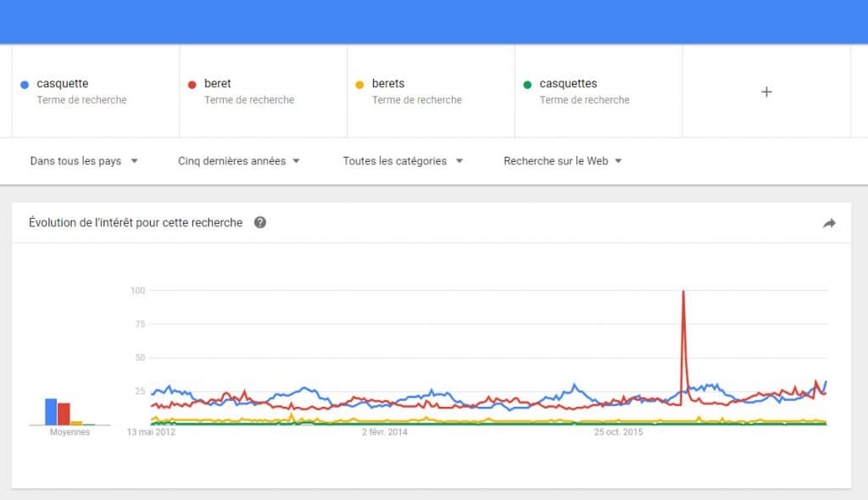Image resolution: width=868 pixels, height=500 pixels.
Task: Expand the Dans tous les pays dropdown
Action: pos(84,161)
